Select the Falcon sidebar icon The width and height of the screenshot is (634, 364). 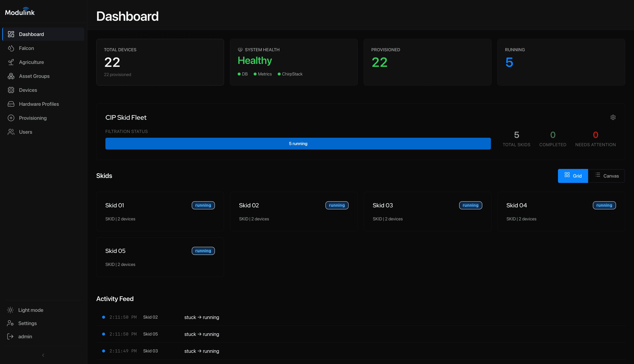tap(11, 48)
